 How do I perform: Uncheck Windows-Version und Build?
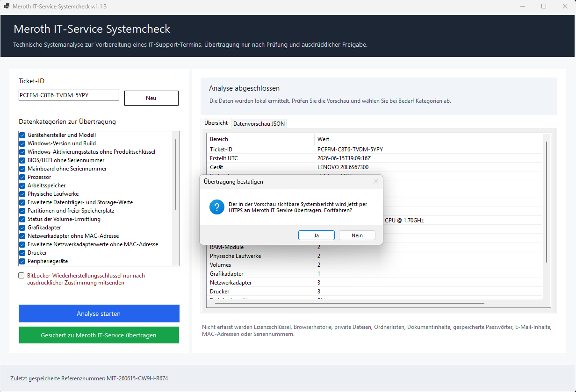point(22,143)
